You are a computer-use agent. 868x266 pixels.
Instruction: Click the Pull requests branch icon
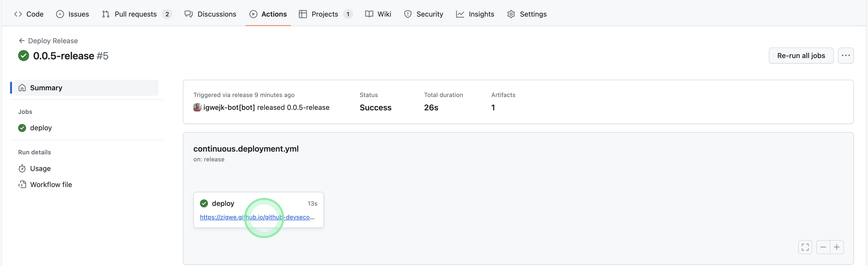[x=106, y=14]
